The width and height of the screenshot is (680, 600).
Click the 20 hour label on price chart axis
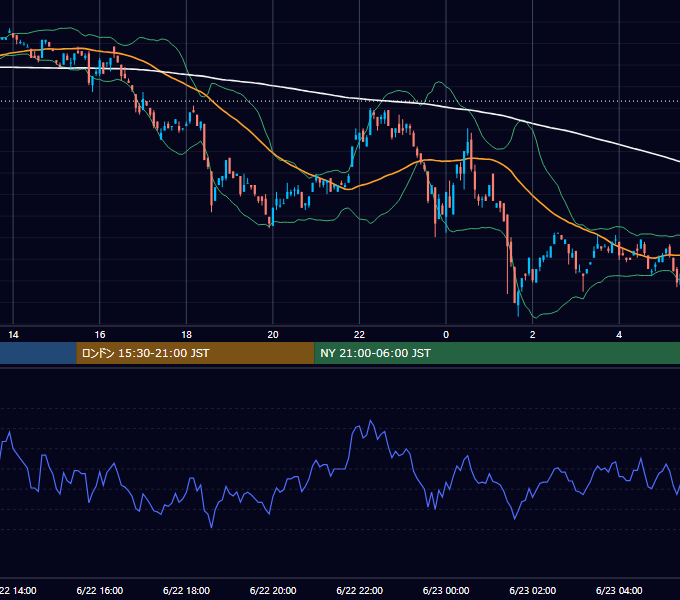coord(273,335)
